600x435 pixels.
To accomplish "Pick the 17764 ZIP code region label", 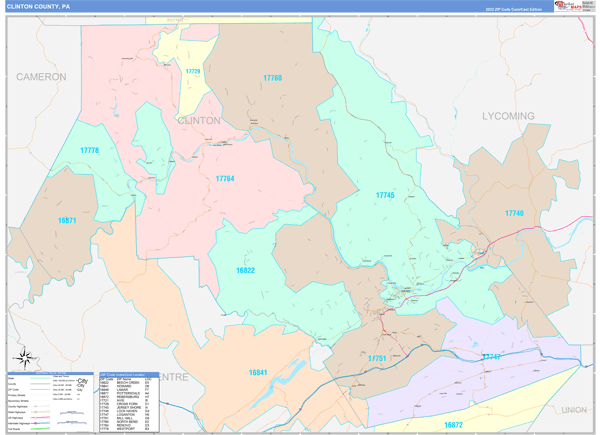I will (225, 179).
